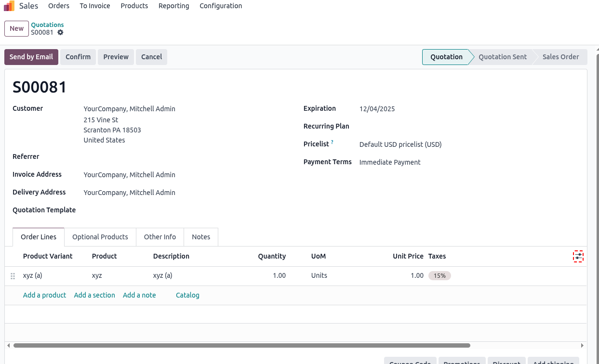Open the column settings adjust icon
This screenshot has width=599, height=364.
pyautogui.click(x=578, y=257)
